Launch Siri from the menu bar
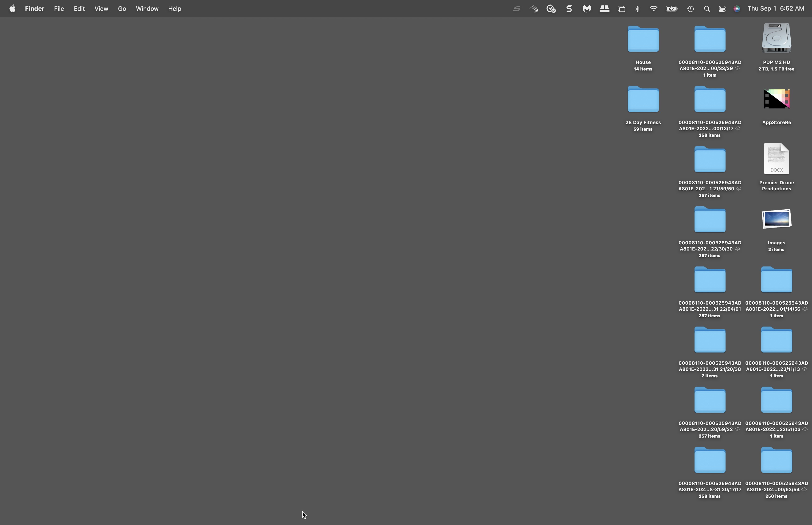 [737, 9]
